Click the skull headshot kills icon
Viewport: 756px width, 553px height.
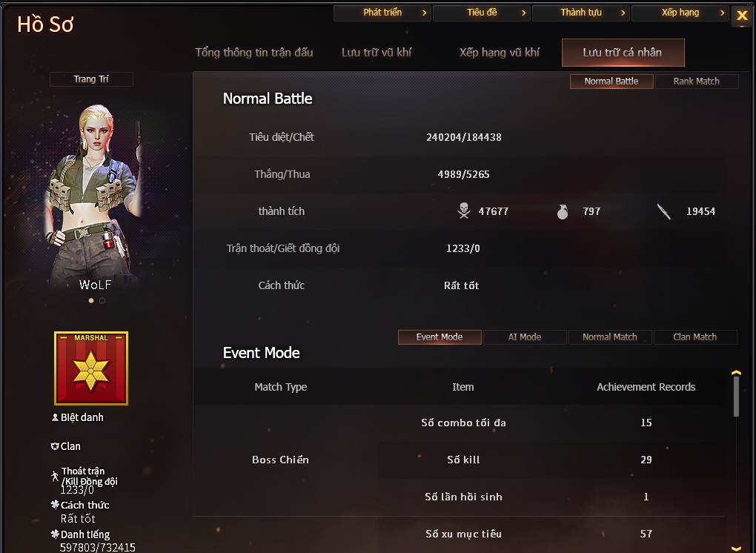pos(464,211)
